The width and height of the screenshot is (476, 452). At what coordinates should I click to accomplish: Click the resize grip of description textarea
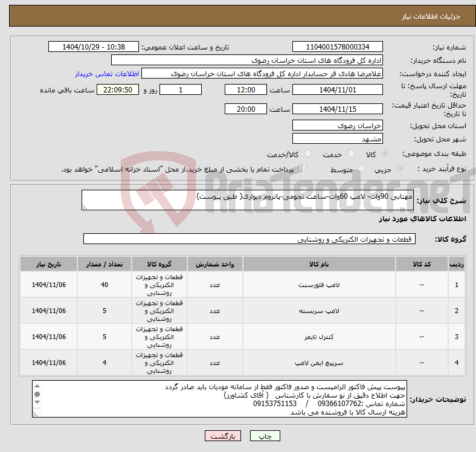click(85, 207)
